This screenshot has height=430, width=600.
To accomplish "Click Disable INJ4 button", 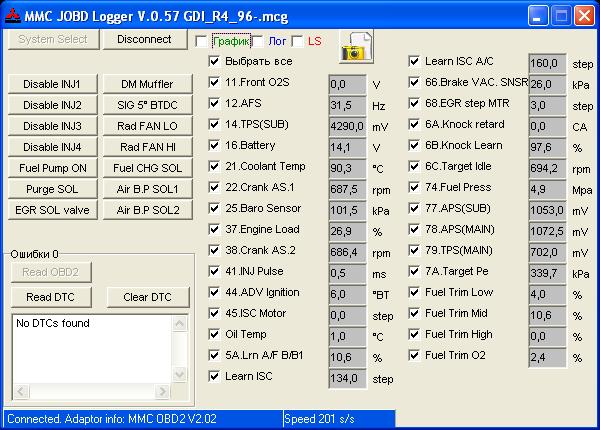I will (x=52, y=147).
